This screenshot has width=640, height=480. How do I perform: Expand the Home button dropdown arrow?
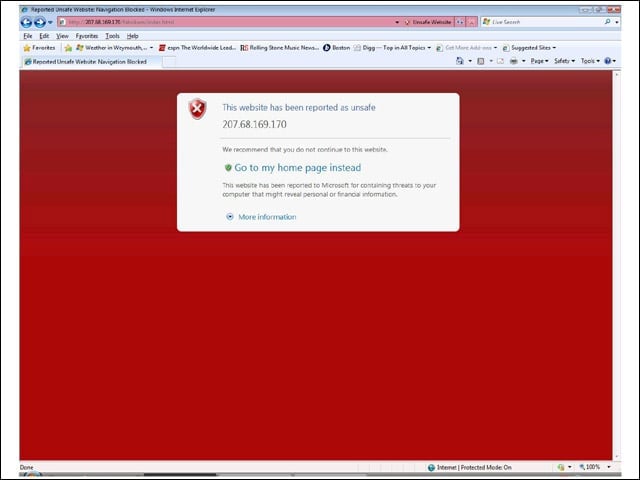(470, 61)
